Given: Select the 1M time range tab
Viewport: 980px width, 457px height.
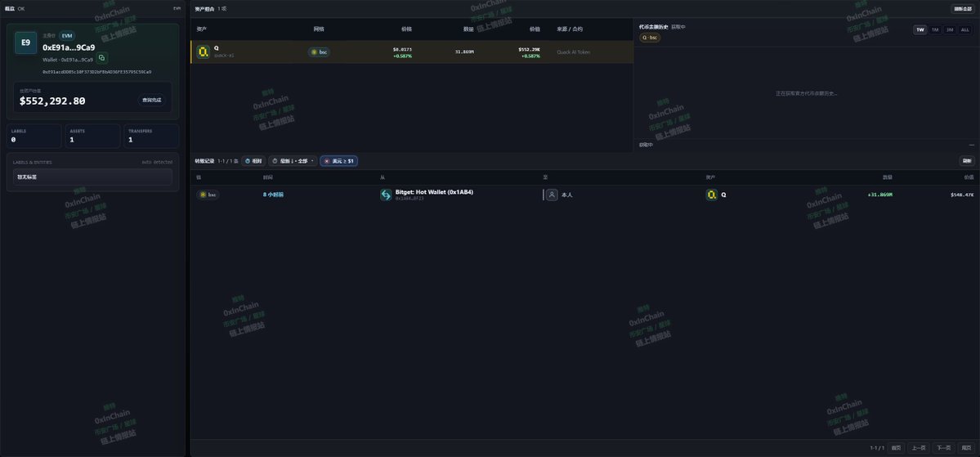Looking at the screenshot, I should coord(935,29).
